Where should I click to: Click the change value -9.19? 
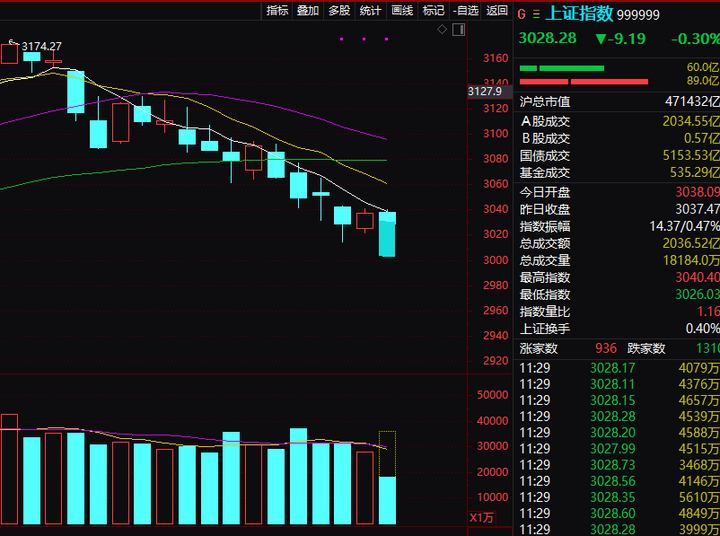[x=620, y=39]
